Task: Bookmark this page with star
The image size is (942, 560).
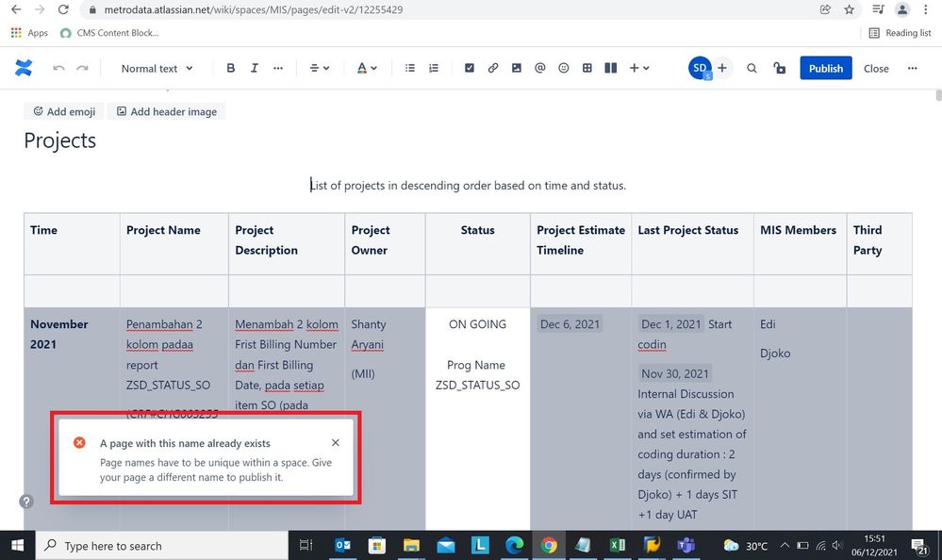Action: (849, 9)
